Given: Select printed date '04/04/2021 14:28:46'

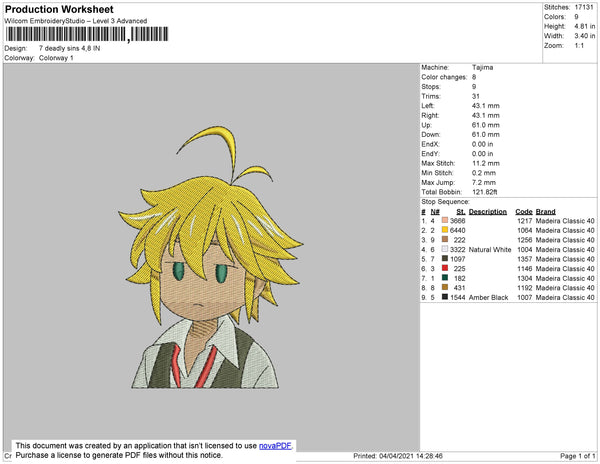Looking at the screenshot, I should point(411,456).
